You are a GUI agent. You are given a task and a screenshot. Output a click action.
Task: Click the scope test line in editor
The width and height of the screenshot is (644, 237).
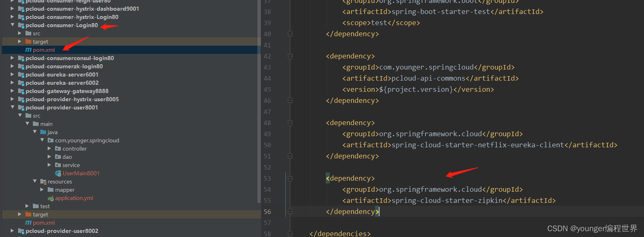point(381,23)
